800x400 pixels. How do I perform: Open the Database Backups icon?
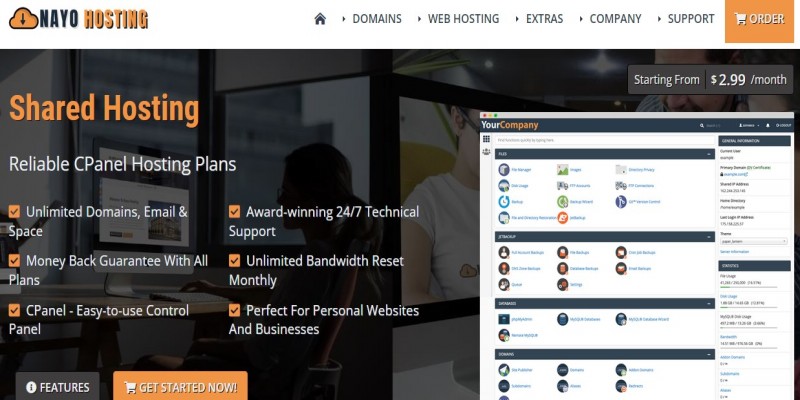[x=562, y=268]
